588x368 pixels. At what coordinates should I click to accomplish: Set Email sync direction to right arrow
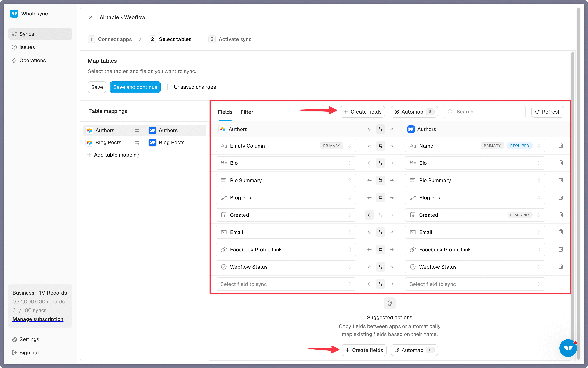tap(392, 232)
